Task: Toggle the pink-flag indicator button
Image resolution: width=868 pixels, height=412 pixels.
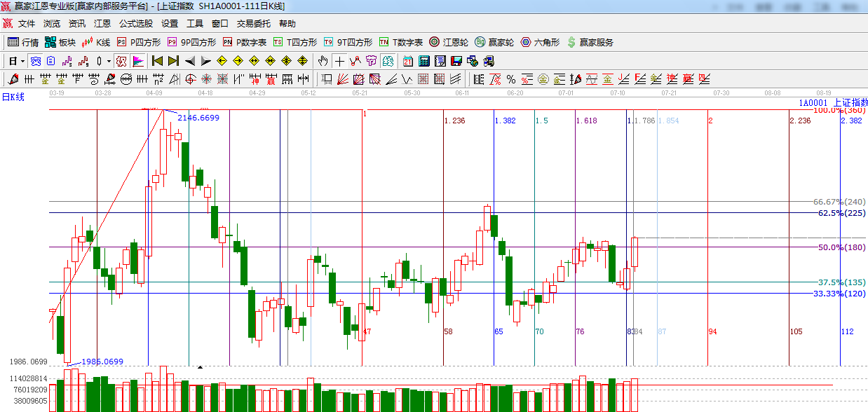Action: [x=138, y=61]
